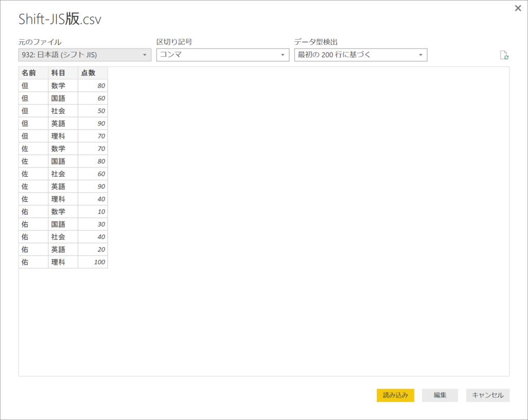
Task: Click the 元のファイル label
Action: click(x=40, y=42)
